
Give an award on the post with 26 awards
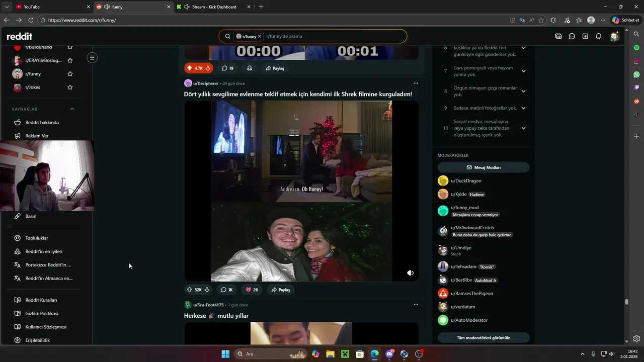pos(252,290)
